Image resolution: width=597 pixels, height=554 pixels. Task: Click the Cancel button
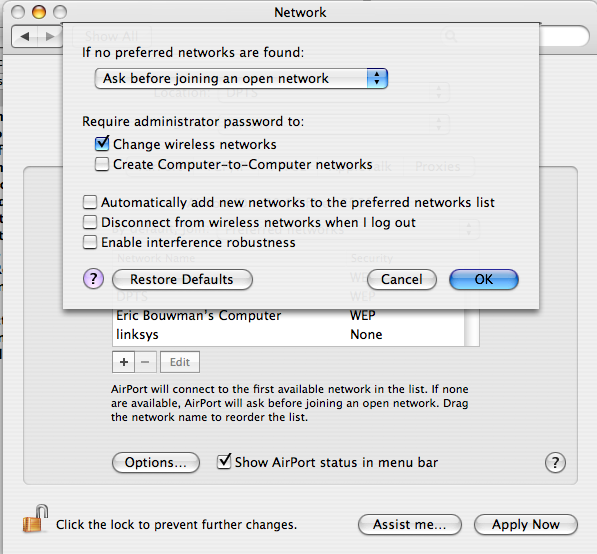402,279
